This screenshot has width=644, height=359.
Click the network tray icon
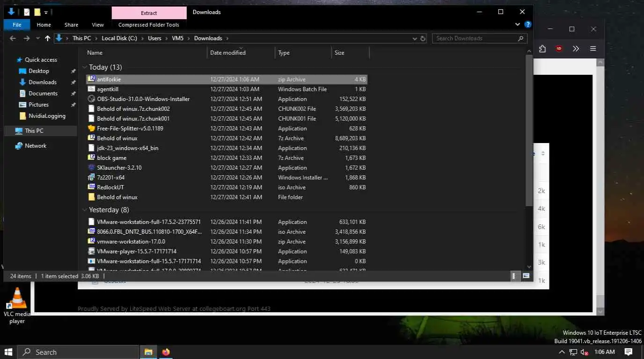point(574,352)
